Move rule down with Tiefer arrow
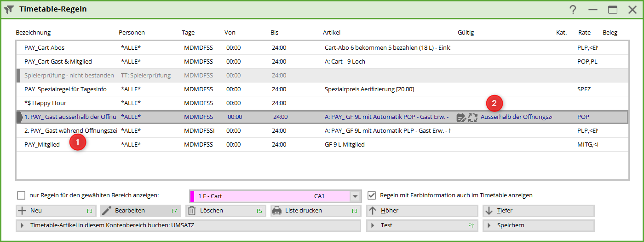The image size is (644, 242). pos(489,211)
